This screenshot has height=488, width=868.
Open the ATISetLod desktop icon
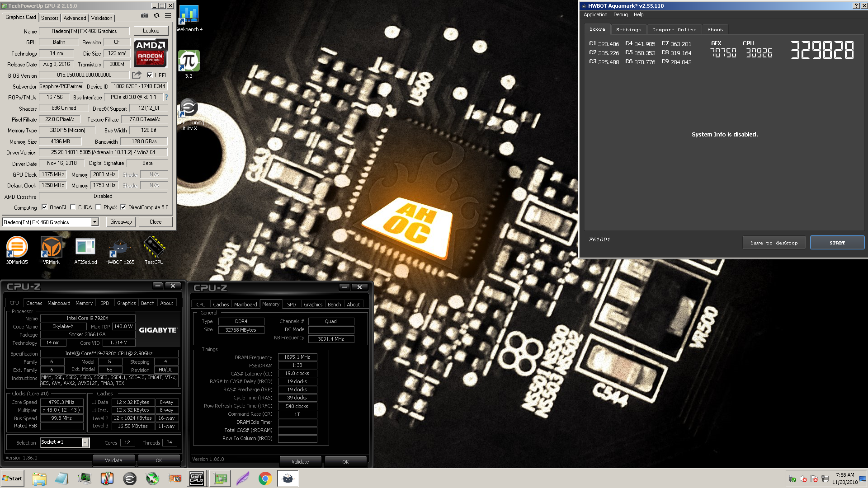pyautogui.click(x=85, y=250)
